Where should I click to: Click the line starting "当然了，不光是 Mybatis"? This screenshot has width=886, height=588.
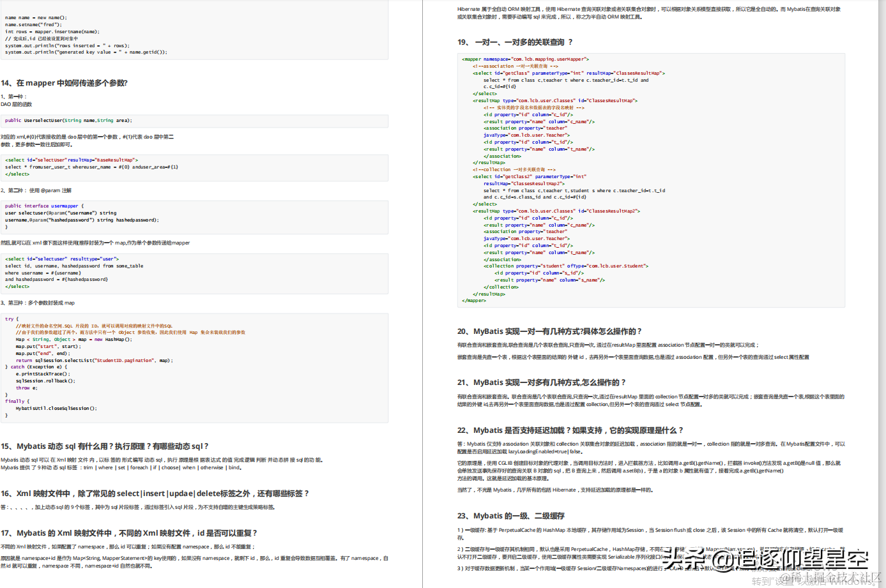pyautogui.click(x=555, y=490)
